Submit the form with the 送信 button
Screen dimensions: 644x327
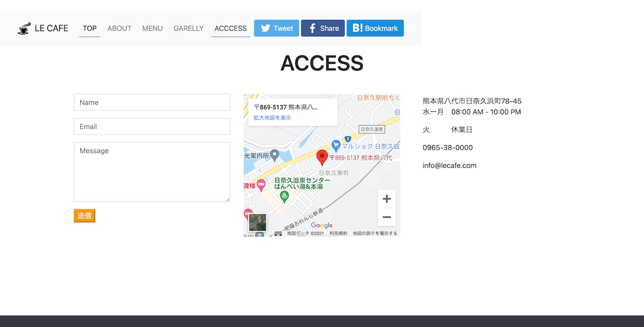(x=84, y=216)
